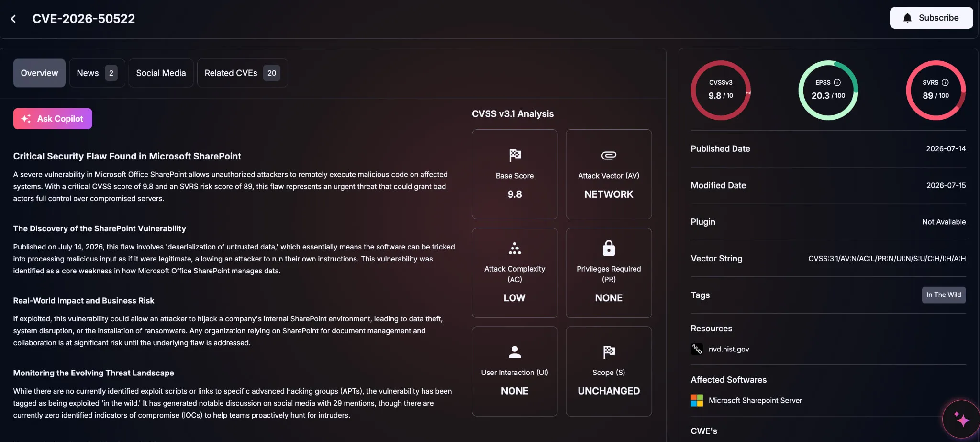The height and width of the screenshot is (442, 980).
Task: Click the bell icon in Subscribe button
Action: 907,18
